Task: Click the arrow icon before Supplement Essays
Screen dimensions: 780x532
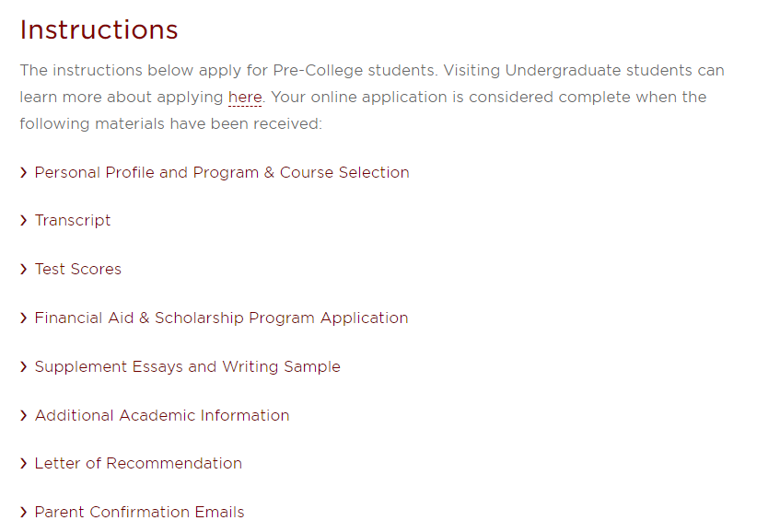Action: (24, 367)
